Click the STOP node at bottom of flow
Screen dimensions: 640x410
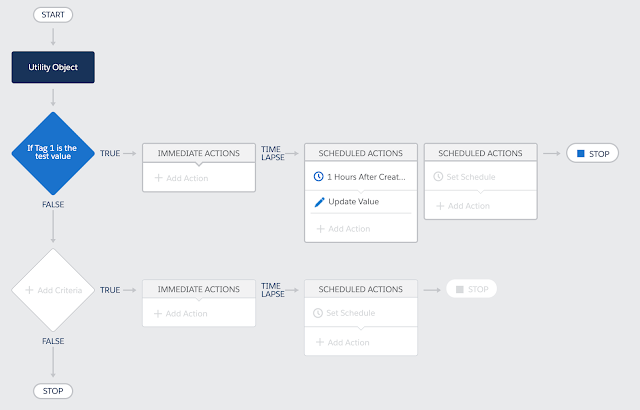[53, 391]
